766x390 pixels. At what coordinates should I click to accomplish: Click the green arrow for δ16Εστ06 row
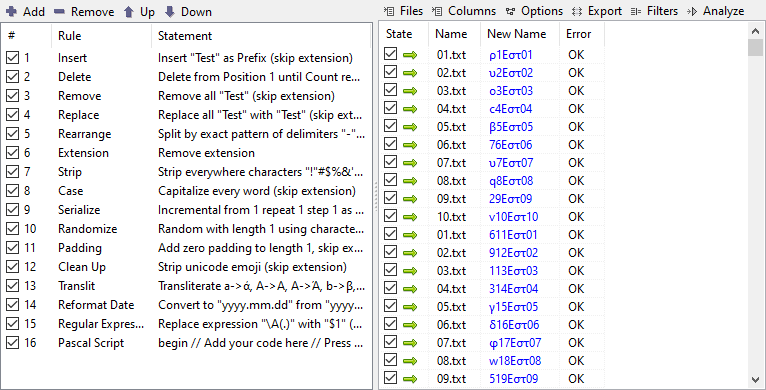[410, 325]
